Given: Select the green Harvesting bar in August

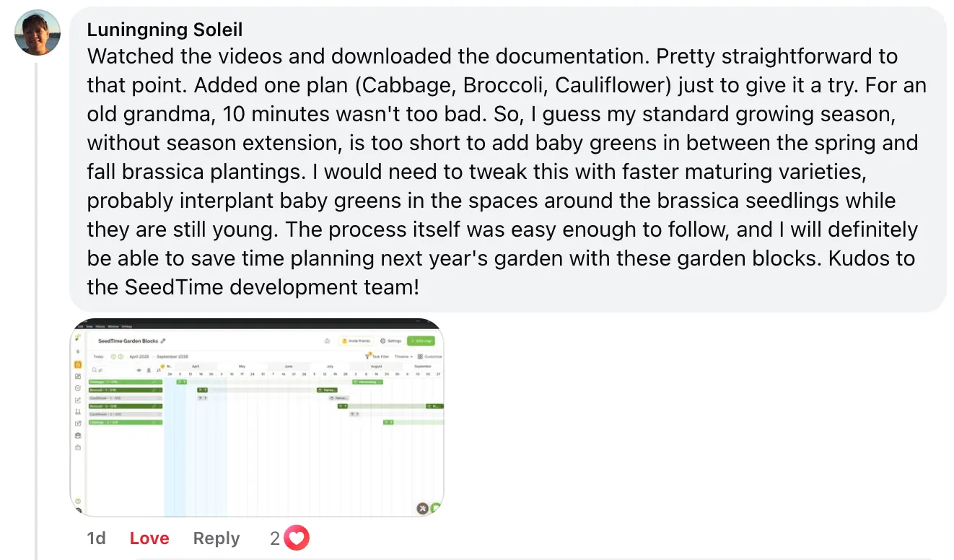Looking at the screenshot, I should (x=367, y=382).
